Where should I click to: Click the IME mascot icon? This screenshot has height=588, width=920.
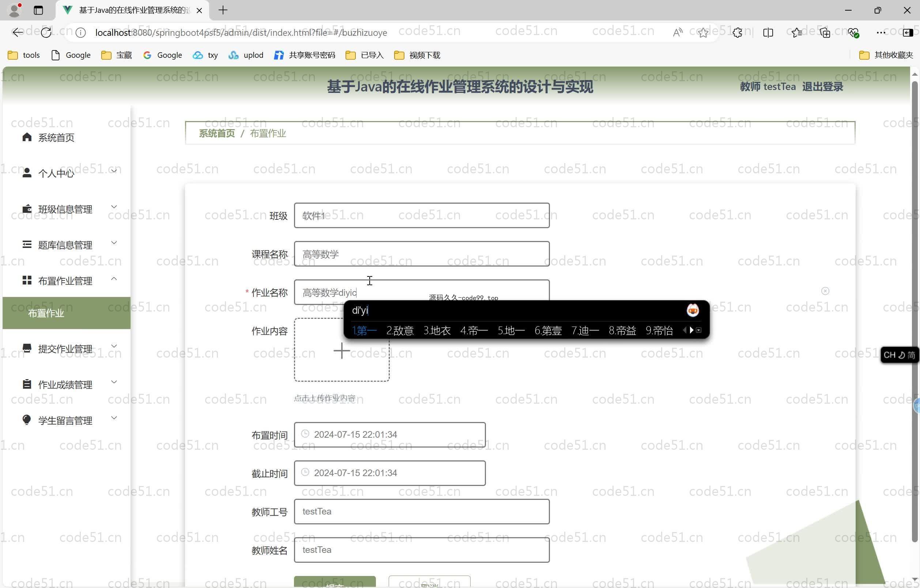point(693,310)
